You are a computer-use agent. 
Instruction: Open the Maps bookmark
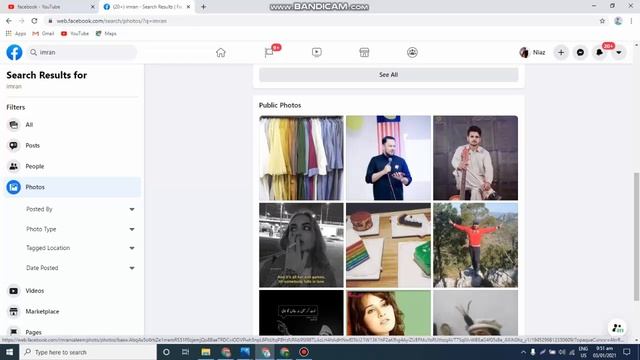(106, 33)
